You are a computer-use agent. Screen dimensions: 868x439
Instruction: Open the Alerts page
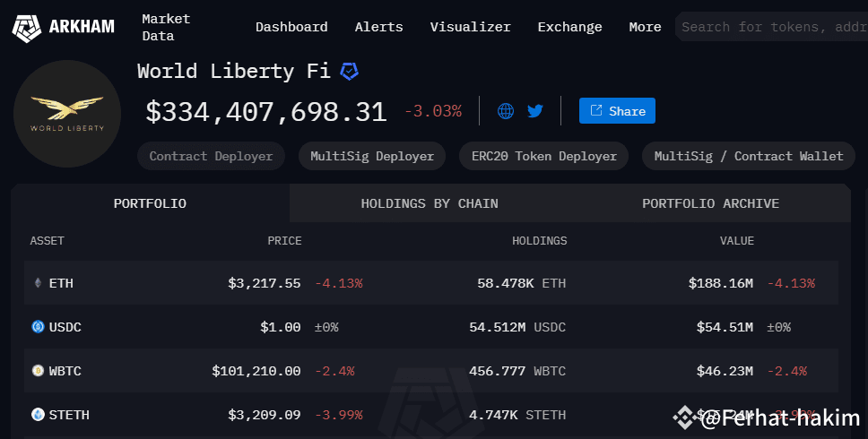[x=378, y=27]
